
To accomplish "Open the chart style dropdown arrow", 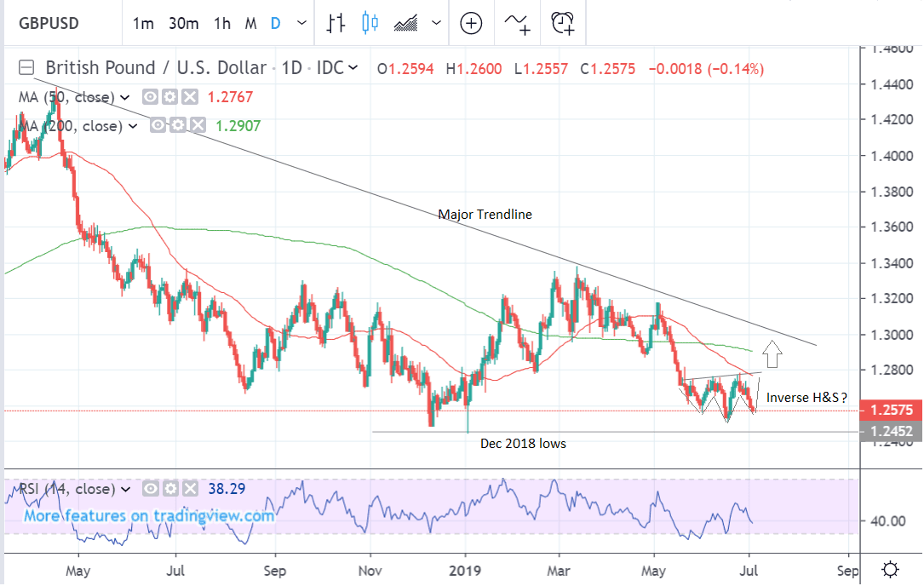I will (x=437, y=24).
